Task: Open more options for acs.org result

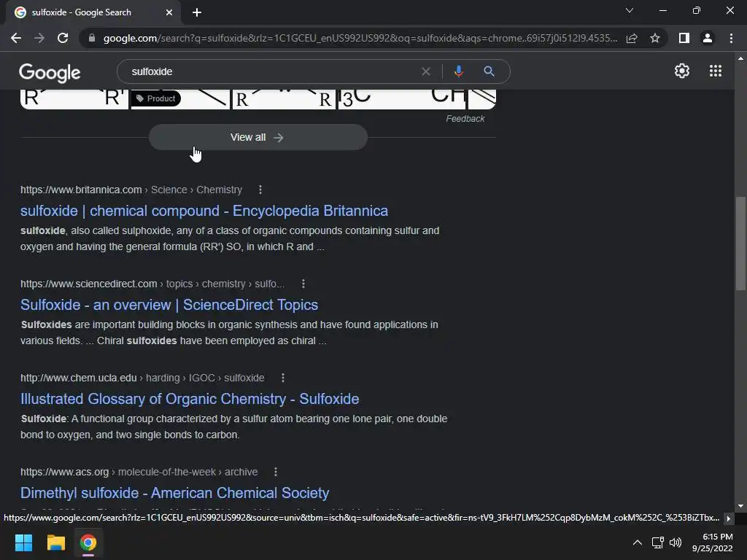Action: (275, 472)
